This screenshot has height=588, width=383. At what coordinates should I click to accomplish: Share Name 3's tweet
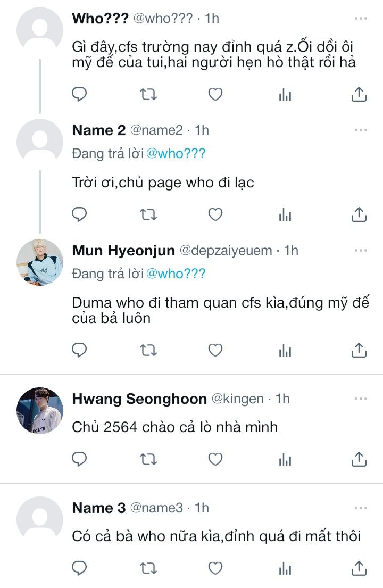point(359,568)
